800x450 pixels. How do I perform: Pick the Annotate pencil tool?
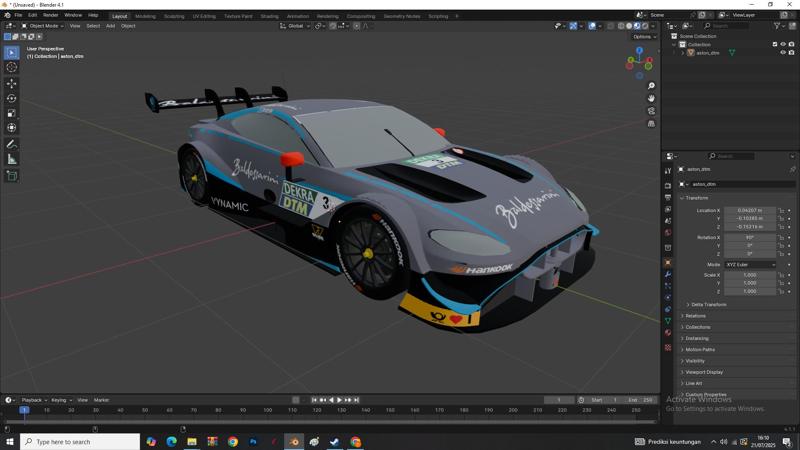[x=12, y=145]
